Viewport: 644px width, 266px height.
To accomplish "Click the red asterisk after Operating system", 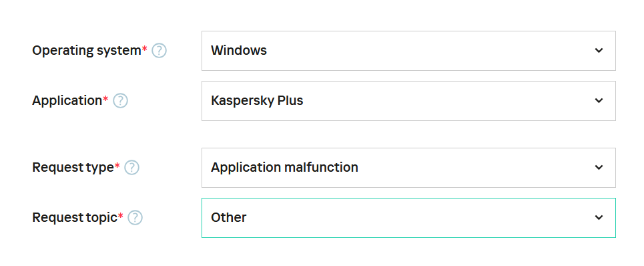I will click(145, 49).
